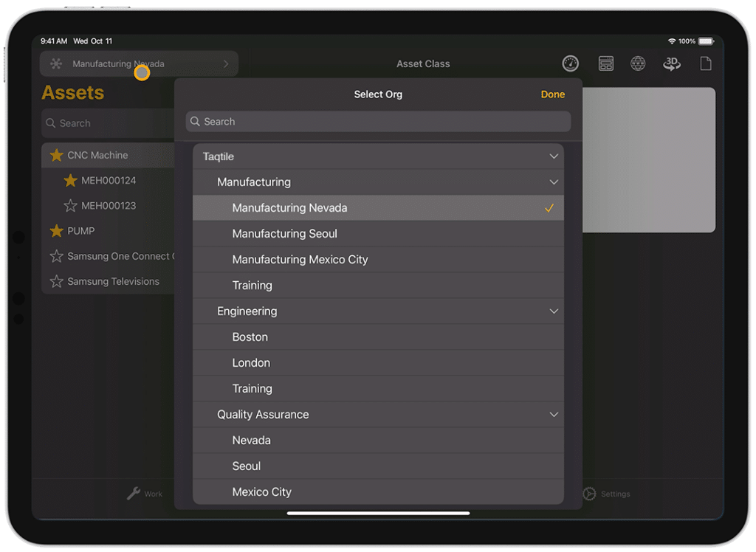
Task: Choose the London org entry
Action: tap(251, 363)
